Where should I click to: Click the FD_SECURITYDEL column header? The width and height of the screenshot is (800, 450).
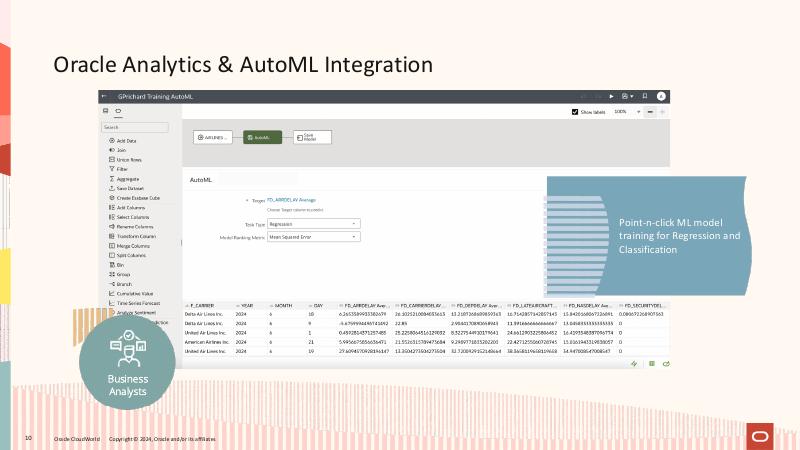(644, 306)
